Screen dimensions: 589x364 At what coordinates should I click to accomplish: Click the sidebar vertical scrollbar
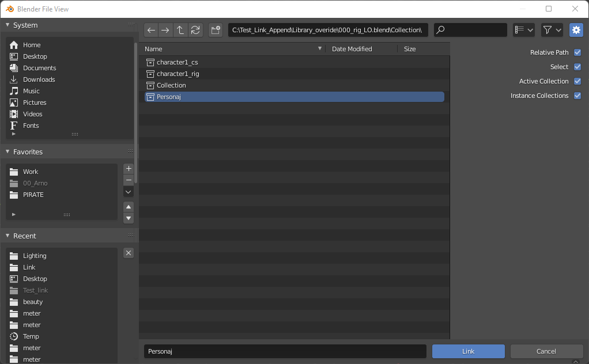point(136,112)
